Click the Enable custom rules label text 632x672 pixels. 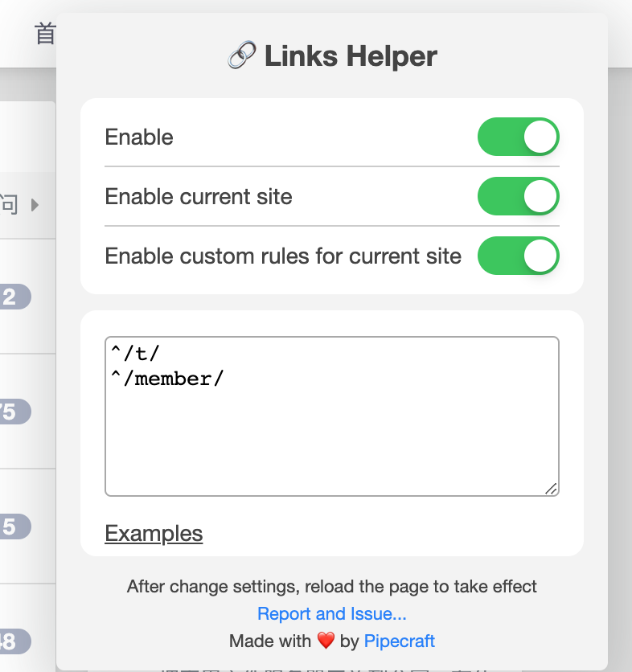click(x=283, y=256)
